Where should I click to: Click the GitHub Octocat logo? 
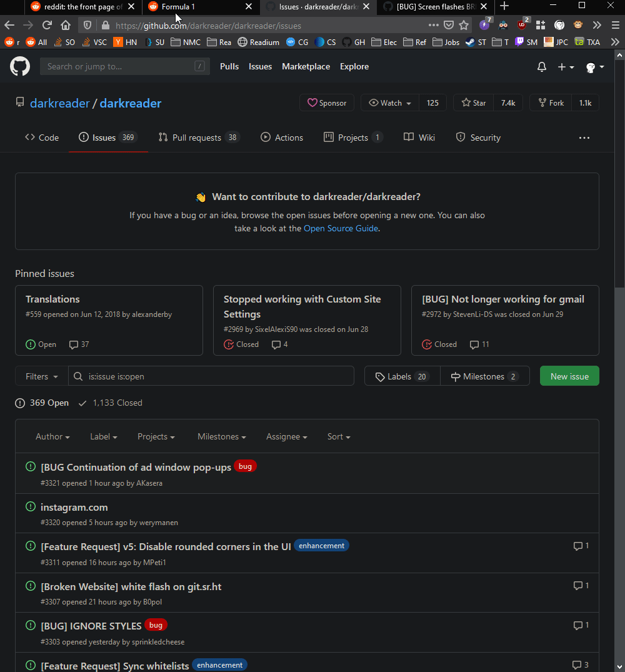coord(19,67)
